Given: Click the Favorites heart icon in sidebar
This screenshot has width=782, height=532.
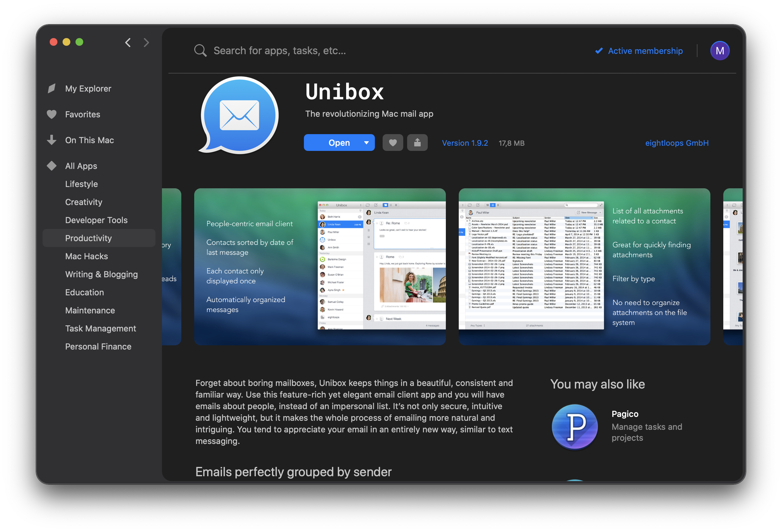Looking at the screenshot, I should [52, 114].
